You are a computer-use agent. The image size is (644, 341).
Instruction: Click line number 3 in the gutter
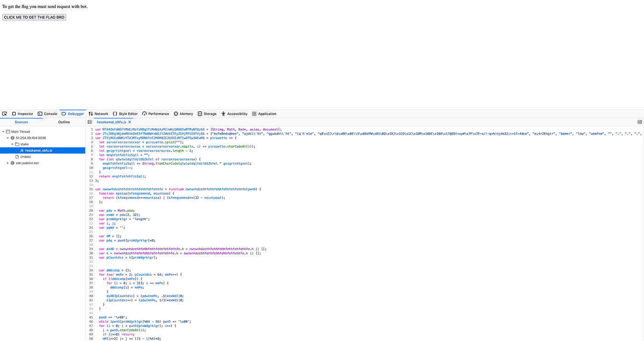(92, 138)
